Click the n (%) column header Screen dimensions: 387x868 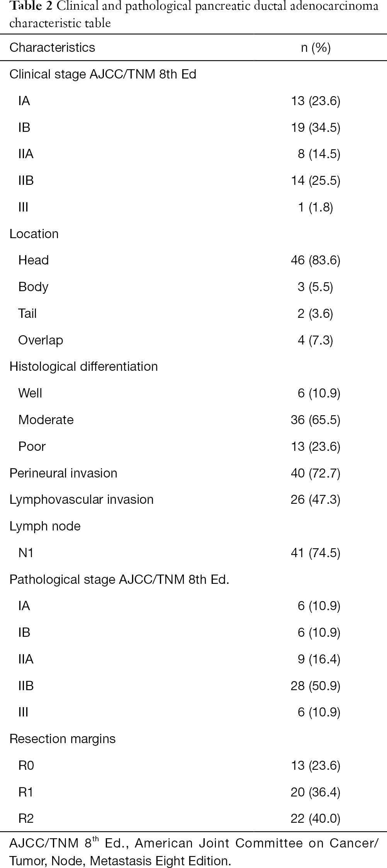316,48
